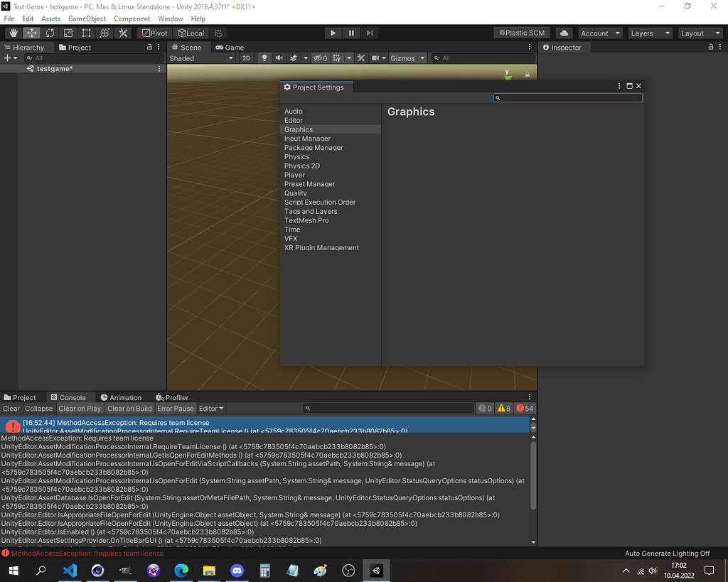Open the GameObject menu
728x582 pixels.
click(x=87, y=18)
